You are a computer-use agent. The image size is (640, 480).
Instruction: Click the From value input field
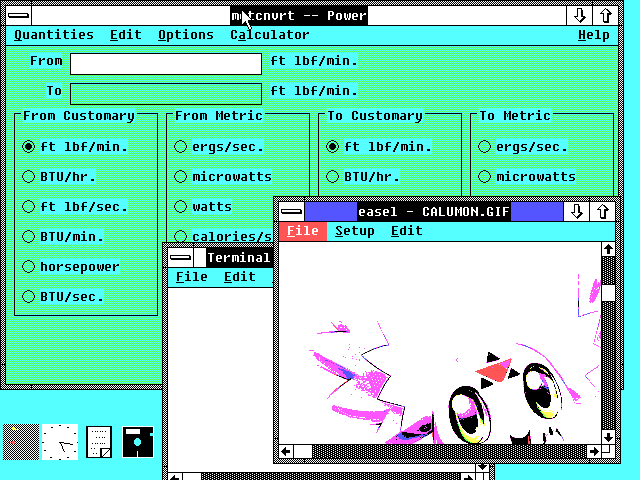click(166, 64)
